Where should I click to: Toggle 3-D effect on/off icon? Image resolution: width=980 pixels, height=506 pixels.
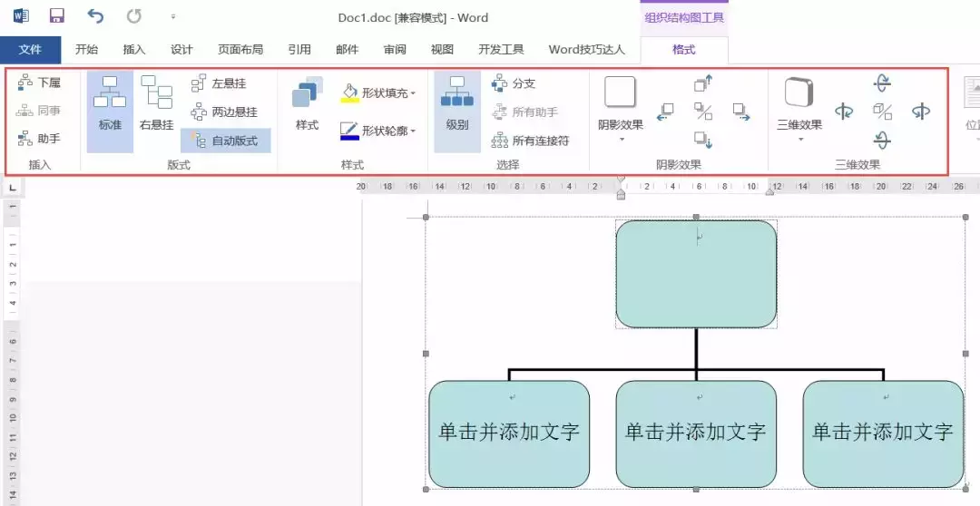click(882, 112)
